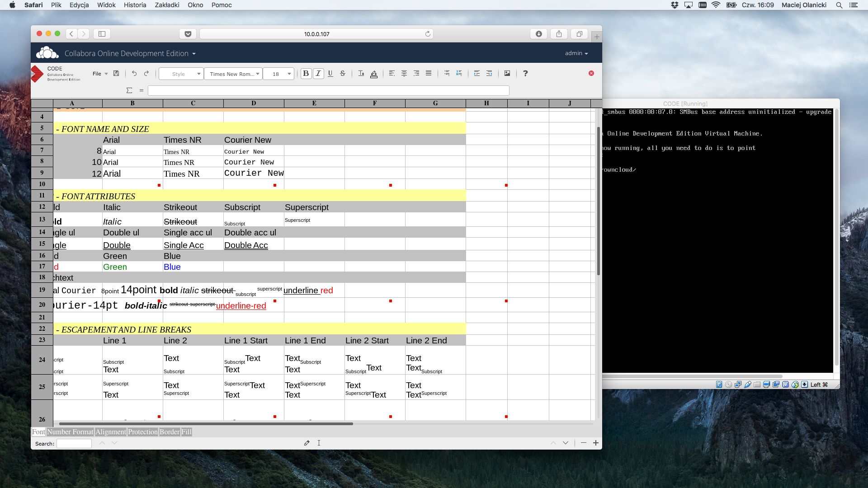The width and height of the screenshot is (868, 488).
Task: Click the save document icon
Action: (116, 74)
